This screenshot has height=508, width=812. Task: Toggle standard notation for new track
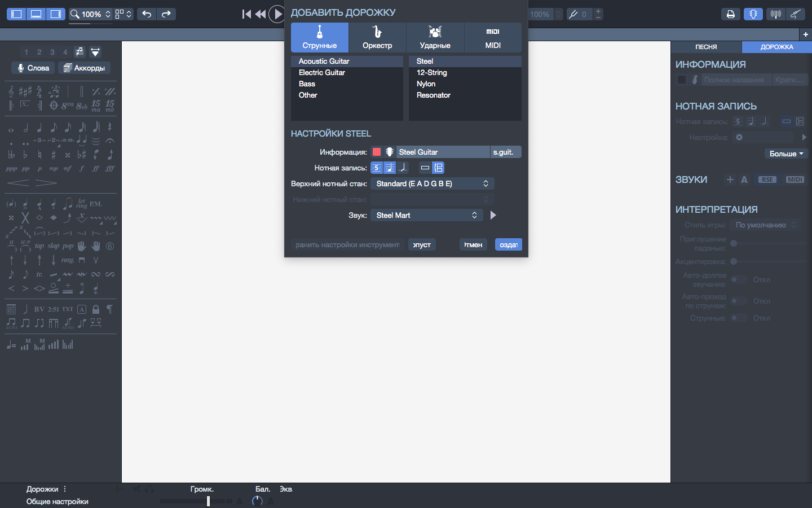click(390, 168)
